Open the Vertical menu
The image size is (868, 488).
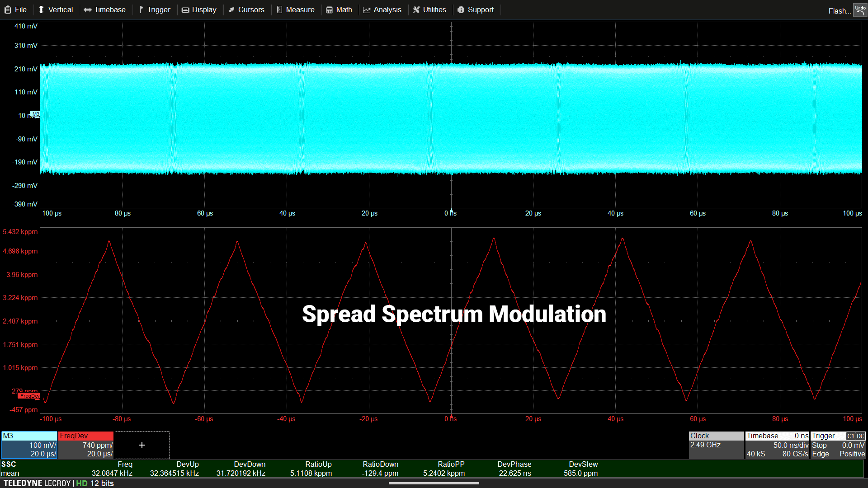coord(56,9)
